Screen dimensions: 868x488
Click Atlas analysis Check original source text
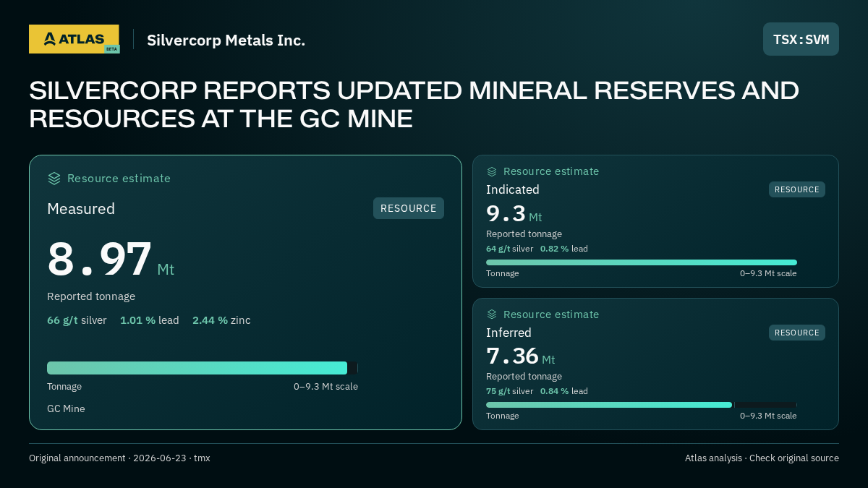(x=762, y=458)
